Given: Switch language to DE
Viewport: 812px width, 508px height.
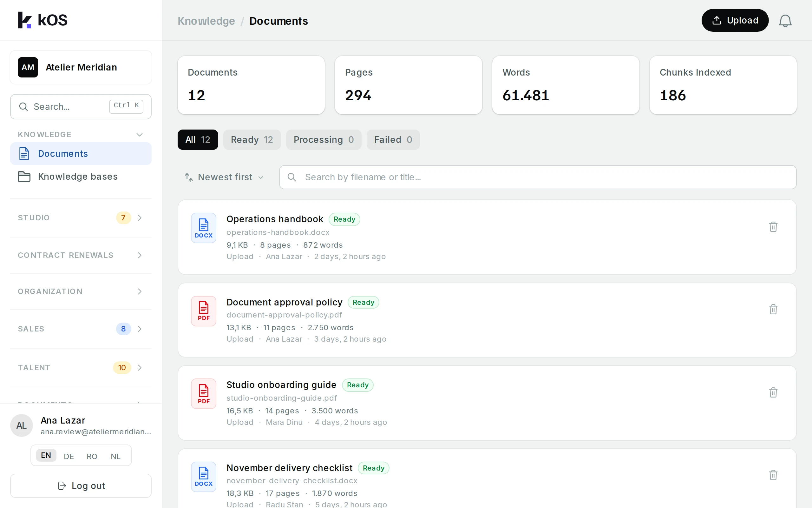Looking at the screenshot, I should coord(69,456).
